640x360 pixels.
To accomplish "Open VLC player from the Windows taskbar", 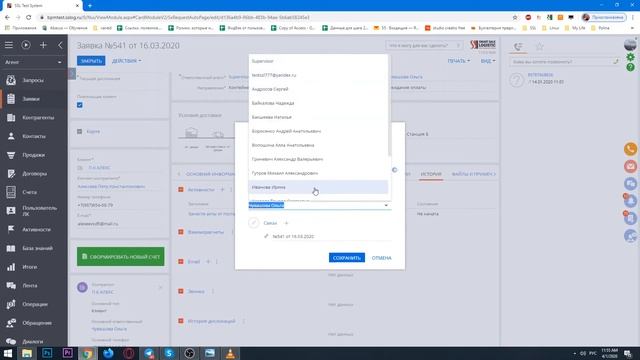I will click(x=230, y=353).
